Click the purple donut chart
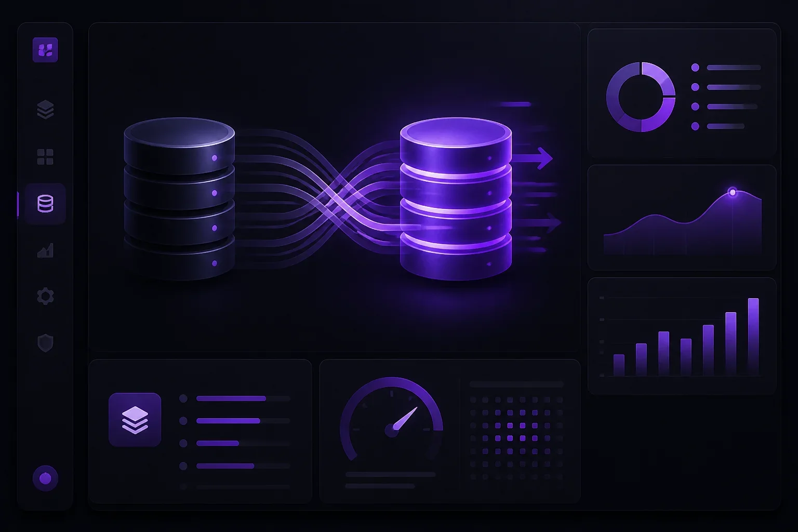 tap(641, 97)
